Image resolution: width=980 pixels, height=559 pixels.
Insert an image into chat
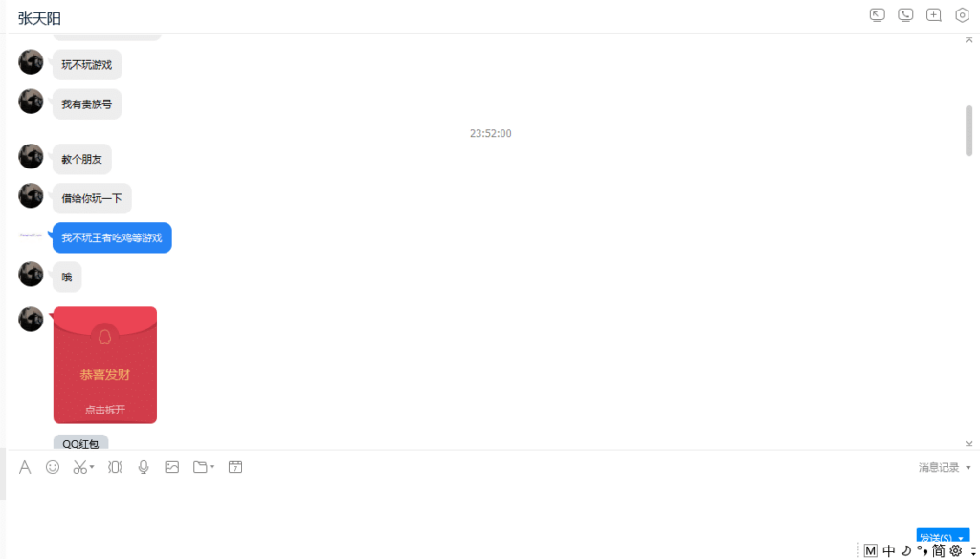[x=172, y=467]
